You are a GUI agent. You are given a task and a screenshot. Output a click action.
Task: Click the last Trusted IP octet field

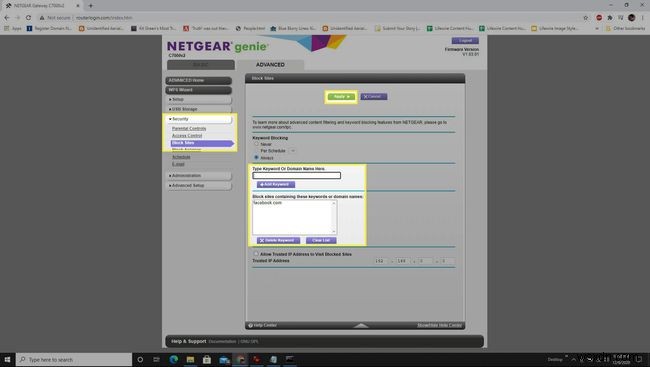coord(448,261)
